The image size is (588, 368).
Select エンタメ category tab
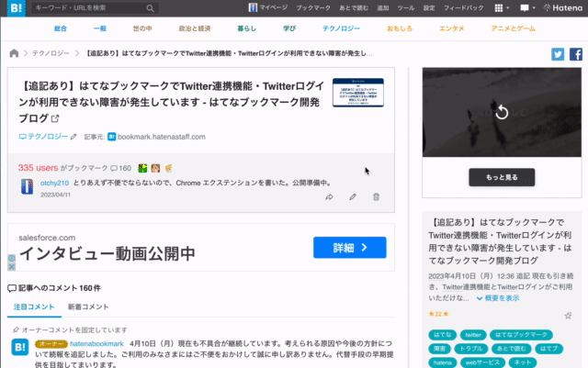452,28
